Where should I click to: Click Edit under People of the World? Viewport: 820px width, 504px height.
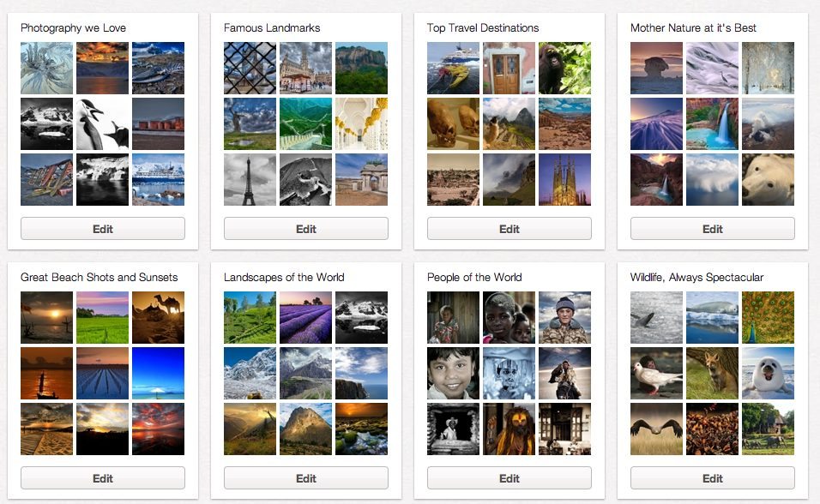(509, 478)
